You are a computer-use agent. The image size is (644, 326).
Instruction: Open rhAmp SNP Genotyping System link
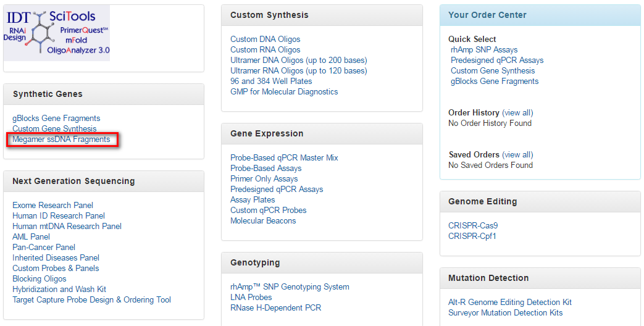(x=290, y=286)
